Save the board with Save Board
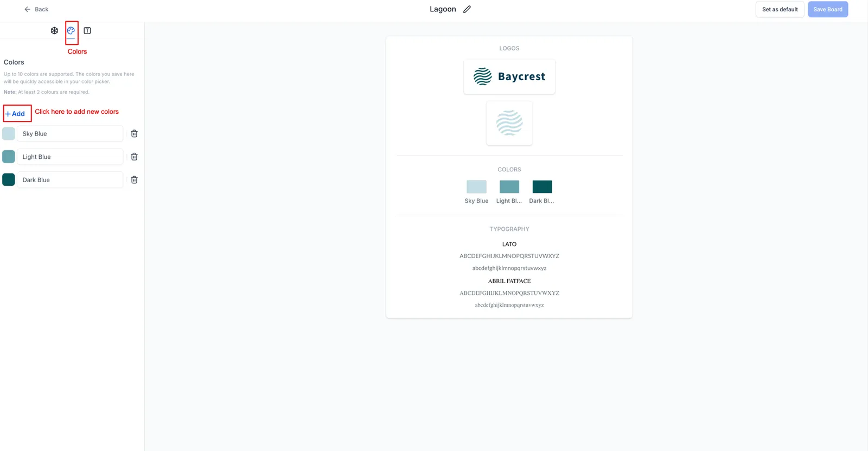This screenshot has width=868, height=451. click(x=828, y=9)
